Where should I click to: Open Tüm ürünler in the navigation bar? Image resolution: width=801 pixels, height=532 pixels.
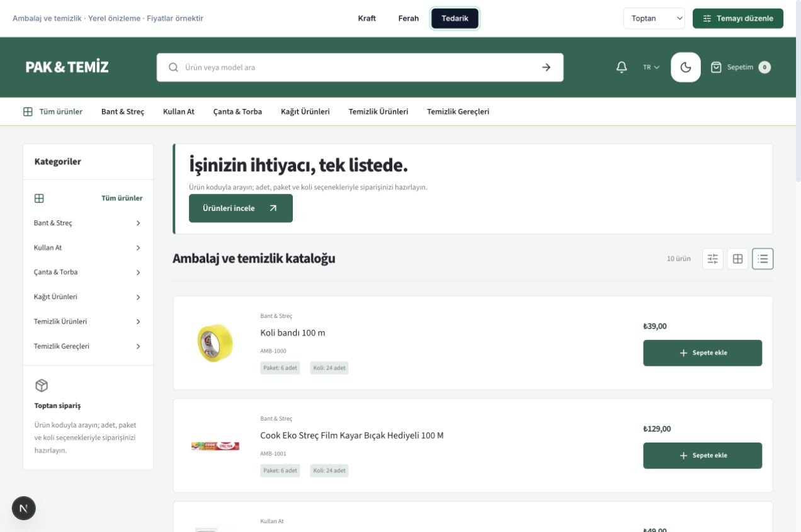pyautogui.click(x=53, y=111)
